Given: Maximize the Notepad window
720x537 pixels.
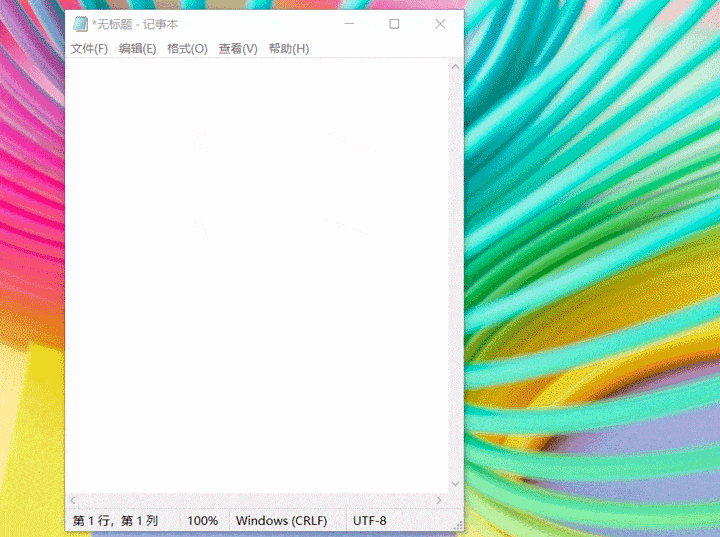Looking at the screenshot, I should [394, 24].
